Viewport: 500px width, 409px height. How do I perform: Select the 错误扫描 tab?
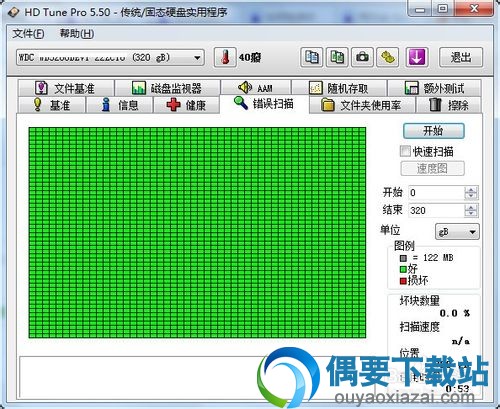[264, 104]
